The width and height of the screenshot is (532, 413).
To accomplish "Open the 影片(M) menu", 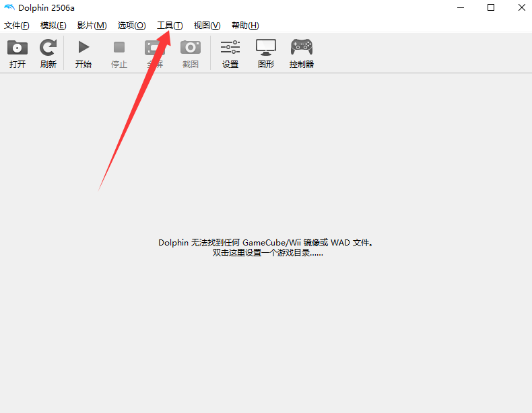I will (92, 26).
